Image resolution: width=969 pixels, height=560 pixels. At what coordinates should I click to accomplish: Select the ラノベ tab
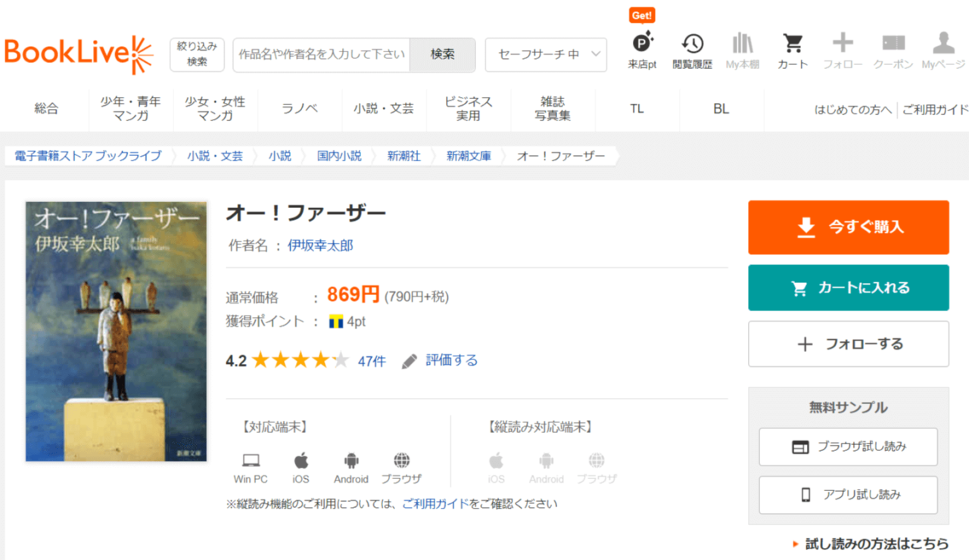(300, 109)
